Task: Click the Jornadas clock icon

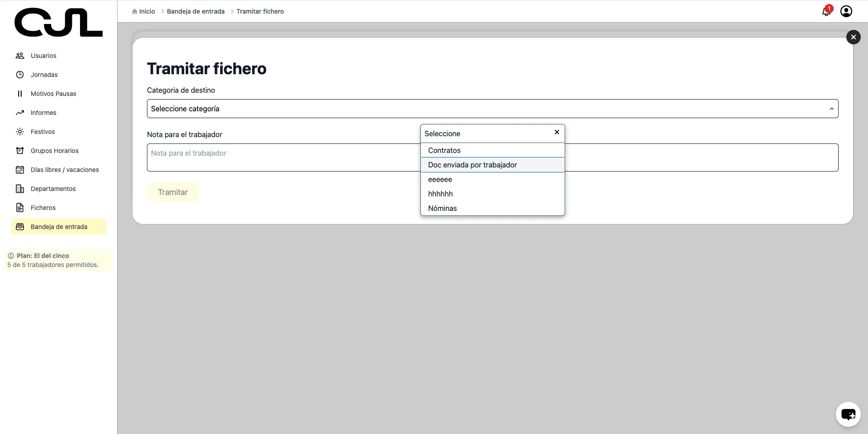Action: click(20, 75)
